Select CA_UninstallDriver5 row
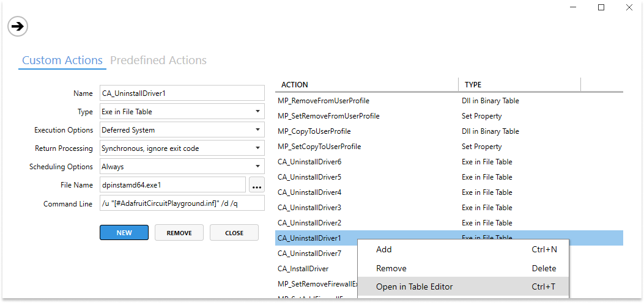 449,177
